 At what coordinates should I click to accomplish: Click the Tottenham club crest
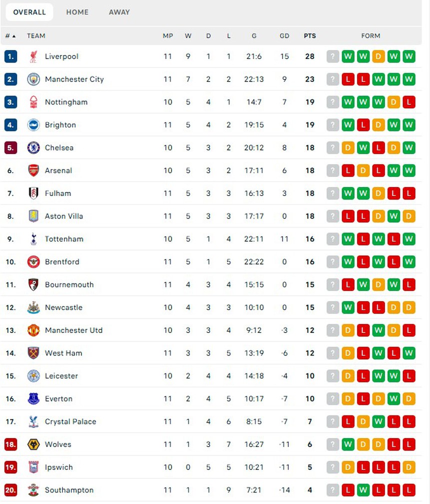point(33,239)
